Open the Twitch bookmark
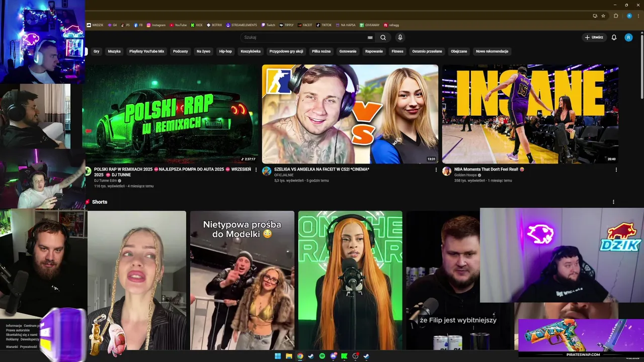Image resolution: width=644 pixels, height=362 pixels. tap(268, 25)
